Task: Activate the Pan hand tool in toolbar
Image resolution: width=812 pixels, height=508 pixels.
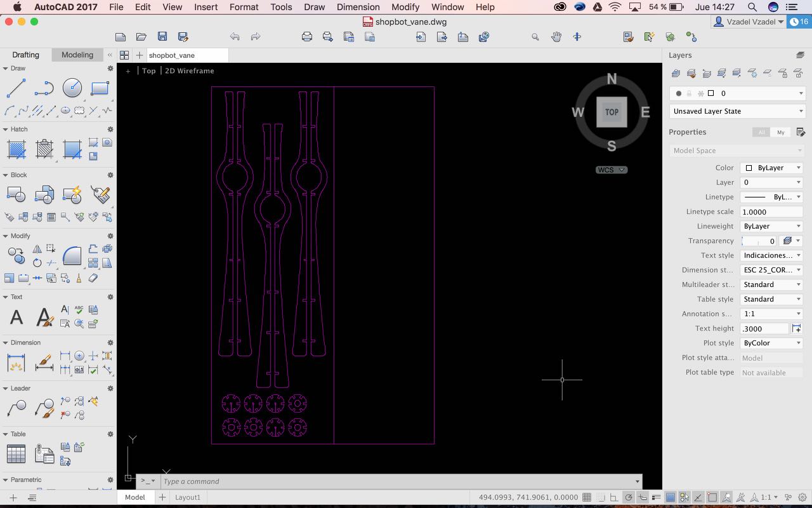Action: tap(556, 37)
